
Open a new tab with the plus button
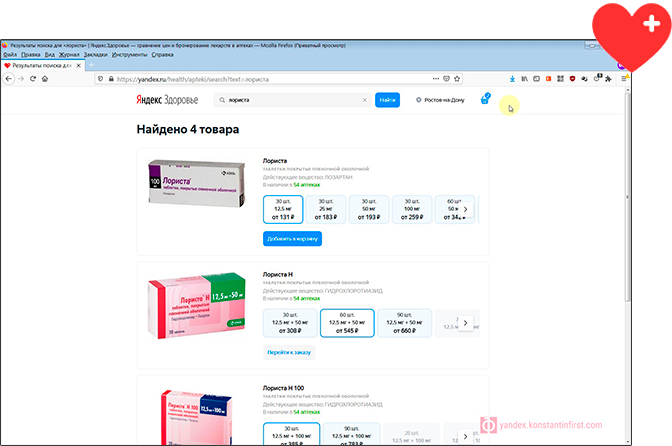point(91,65)
